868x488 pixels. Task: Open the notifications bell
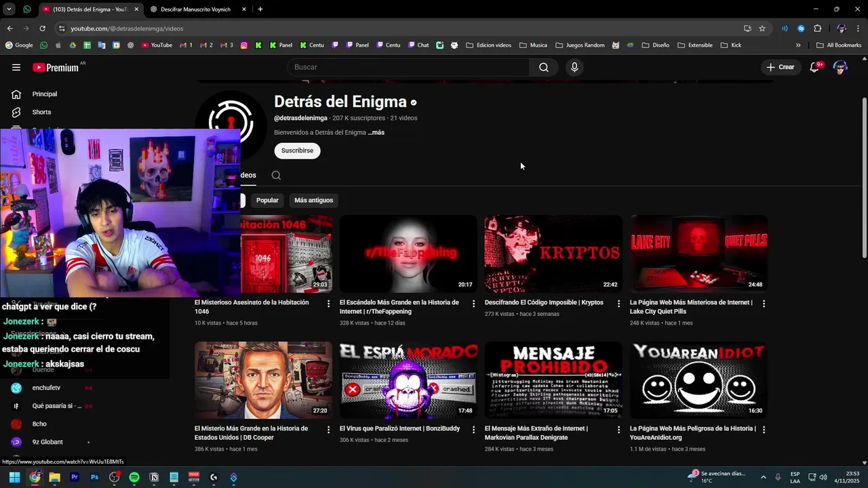pyautogui.click(x=815, y=67)
